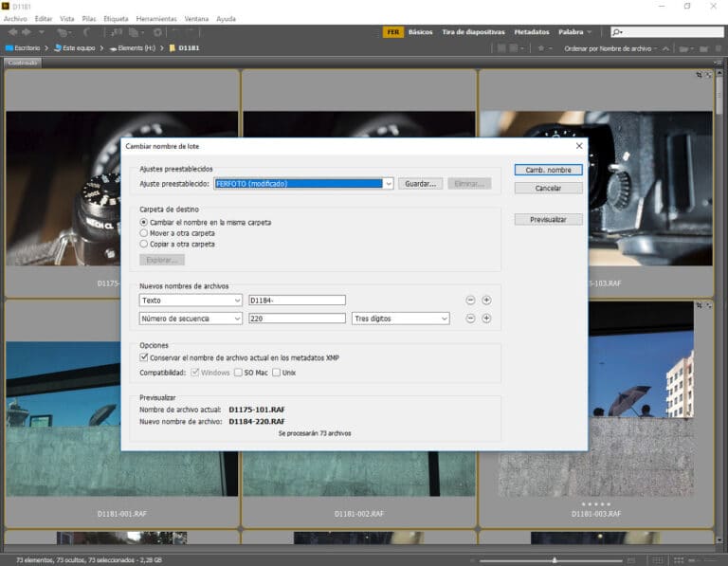The height and width of the screenshot is (566, 728).
Task: Toggle the Windows compatibility checkbox
Action: (195, 373)
